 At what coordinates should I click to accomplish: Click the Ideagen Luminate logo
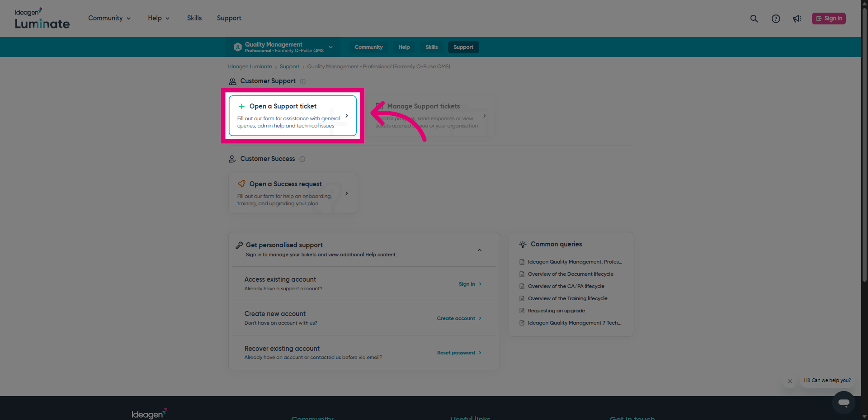[42, 19]
